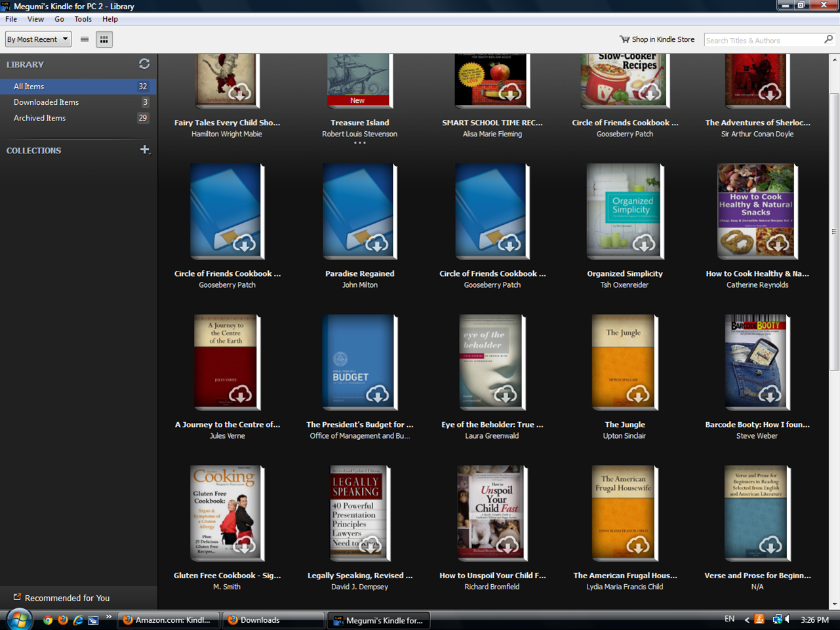Click the search magnifier icon

pos(828,40)
